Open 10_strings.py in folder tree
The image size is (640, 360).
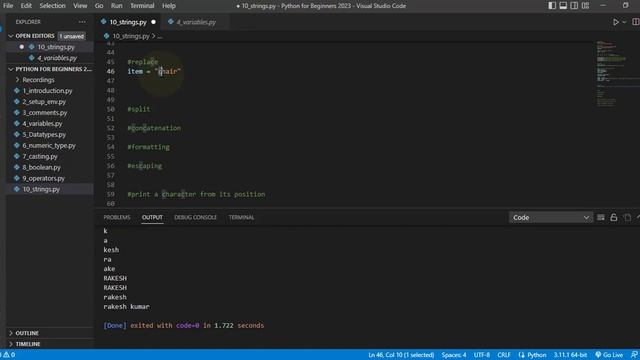(x=41, y=189)
